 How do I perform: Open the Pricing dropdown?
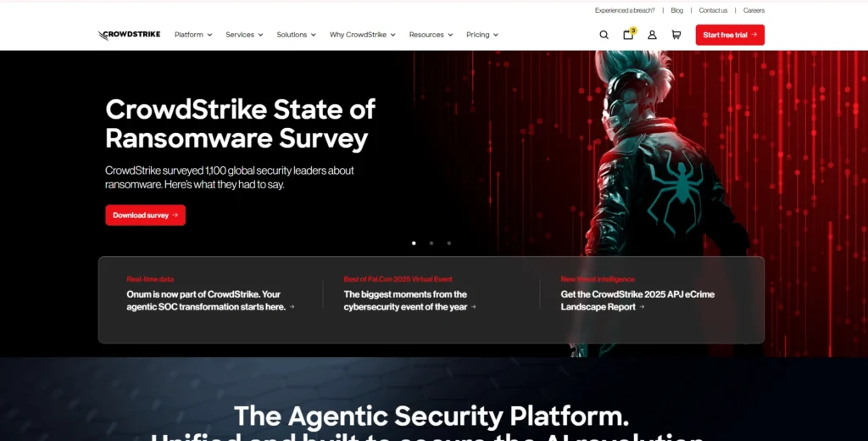click(x=482, y=35)
